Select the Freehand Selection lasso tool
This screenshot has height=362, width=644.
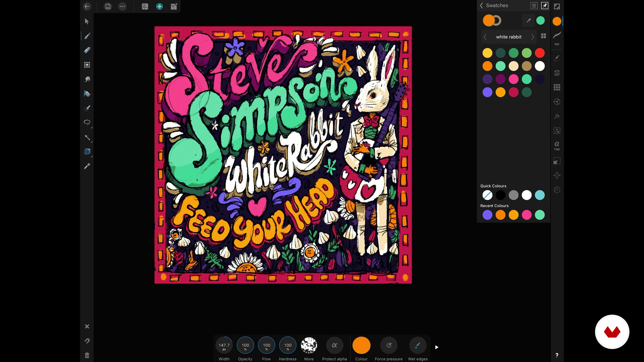pyautogui.click(x=87, y=122)
